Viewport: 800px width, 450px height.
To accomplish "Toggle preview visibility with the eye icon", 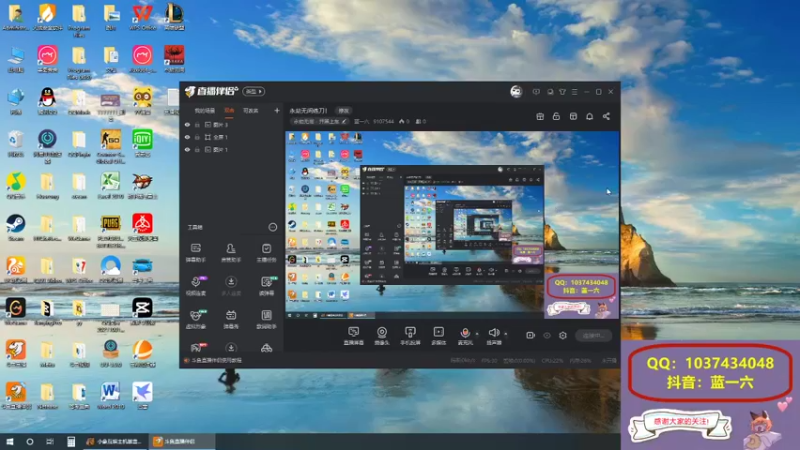I will click(547, 335).
